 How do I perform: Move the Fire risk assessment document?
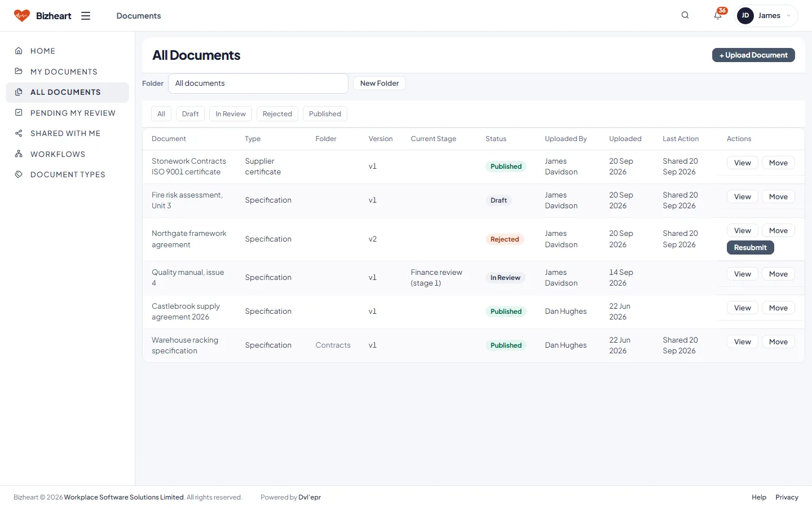778,197
